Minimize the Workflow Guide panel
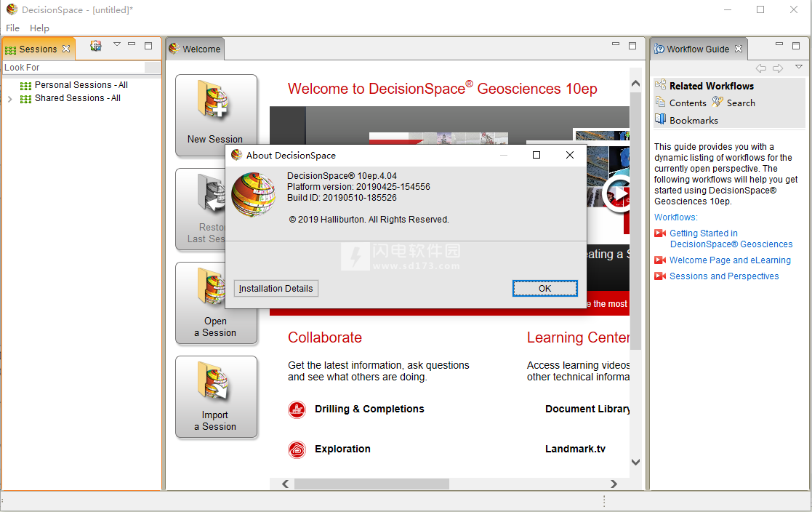Screen dimensions: 812x512 coord(779,44)
